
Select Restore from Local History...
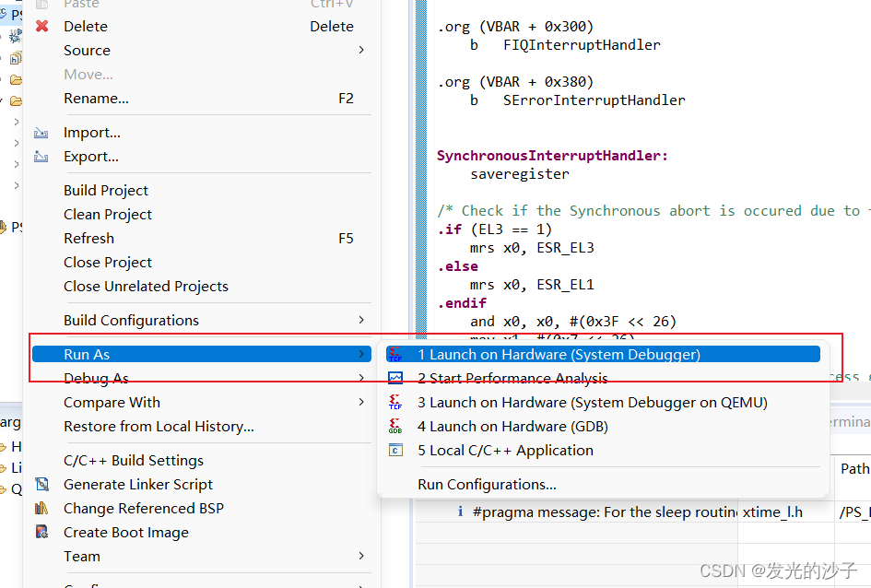(x=202, y=427)
